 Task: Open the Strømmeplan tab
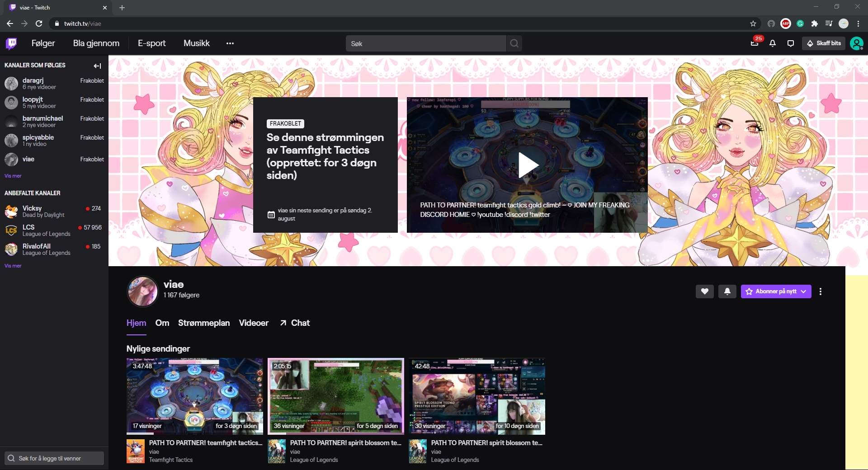pos(204,323)
